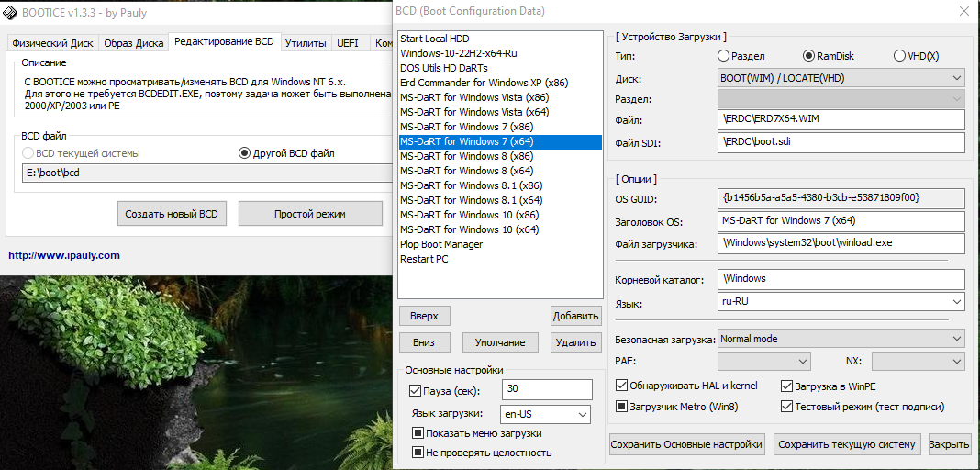Enable Показать меню загрузки checkbox

pyautogui.click(x=418, y=433)
